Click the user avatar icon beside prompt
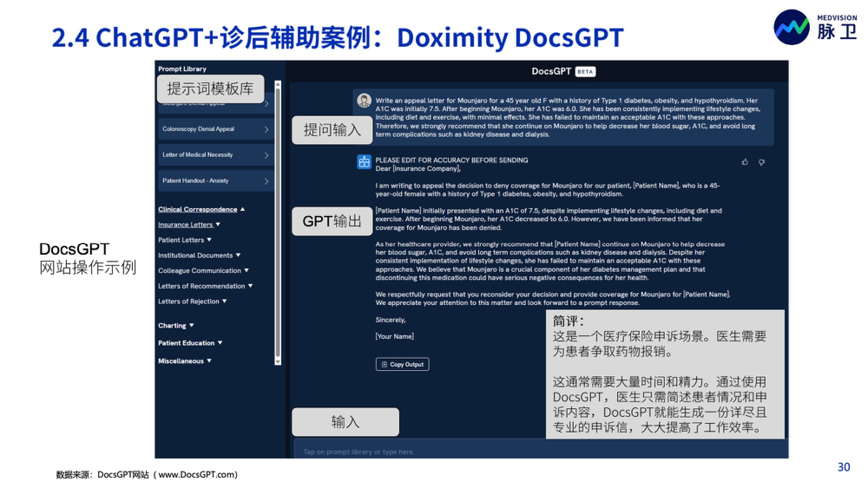Viewport: 868px width, 488px height. click(x=364, y=101)
